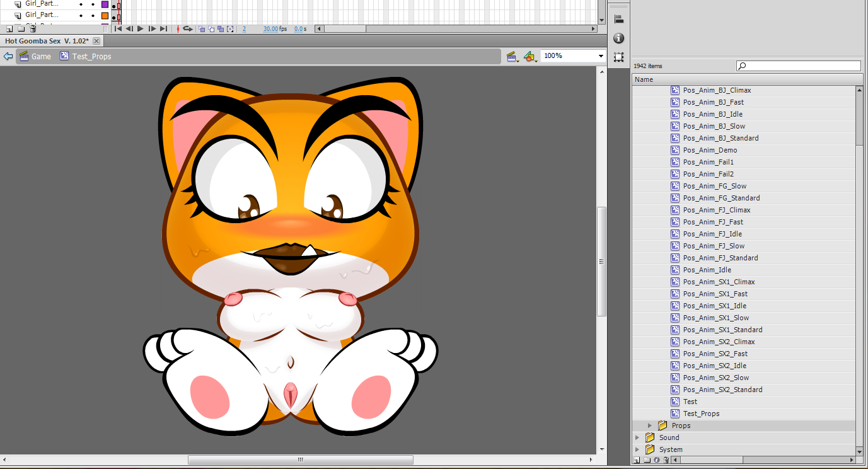
Task: Click the stage vertical scrollbar thumb
Action: pyautogui.click(x=601, y=261)
